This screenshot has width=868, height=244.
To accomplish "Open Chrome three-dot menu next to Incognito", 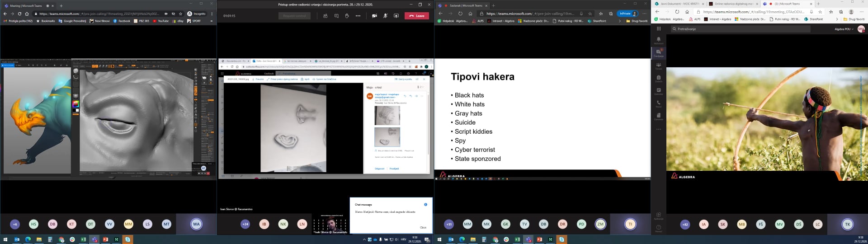I will pos(212,14).
